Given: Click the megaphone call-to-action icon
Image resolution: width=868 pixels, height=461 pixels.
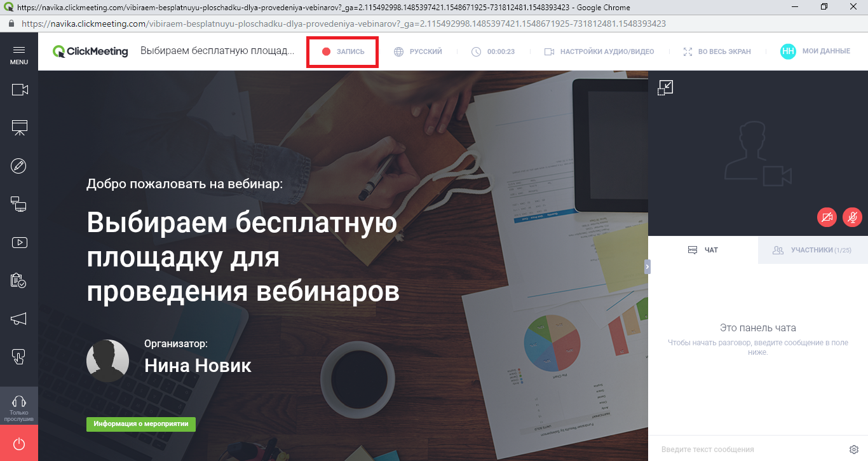Looking at the screenshot, I should (x=19, y=319).
